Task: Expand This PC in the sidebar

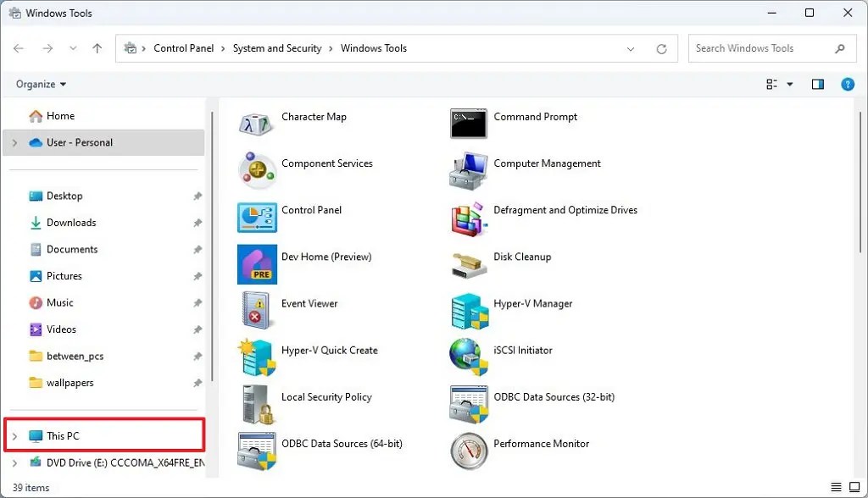Action: [15, 434]
